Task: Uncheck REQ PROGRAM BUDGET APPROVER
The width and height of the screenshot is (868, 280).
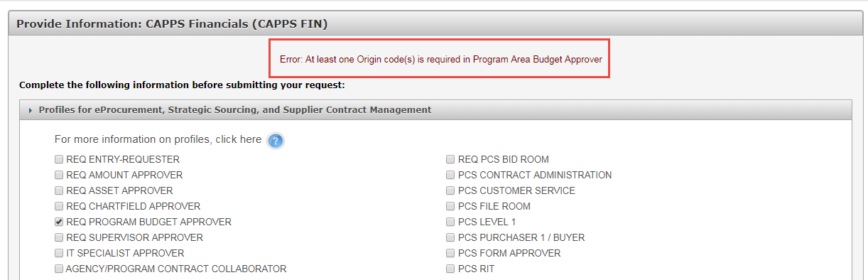Action: point(59,222)
